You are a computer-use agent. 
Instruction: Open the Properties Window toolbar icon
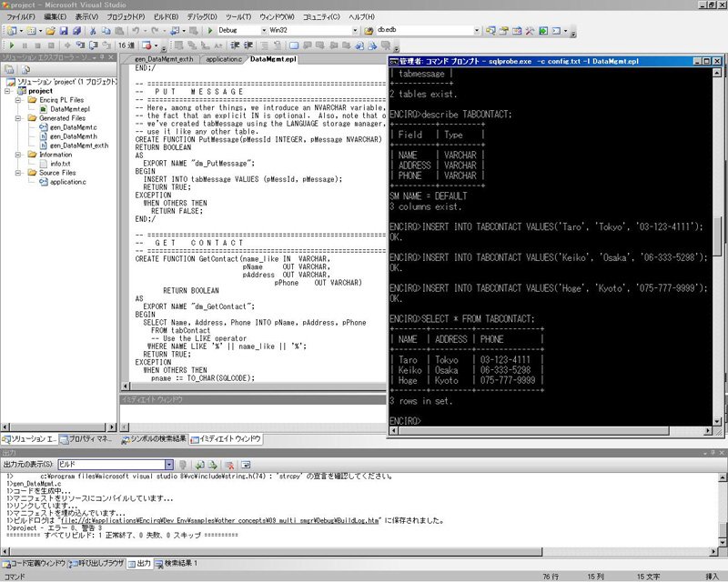click(504, 31)
